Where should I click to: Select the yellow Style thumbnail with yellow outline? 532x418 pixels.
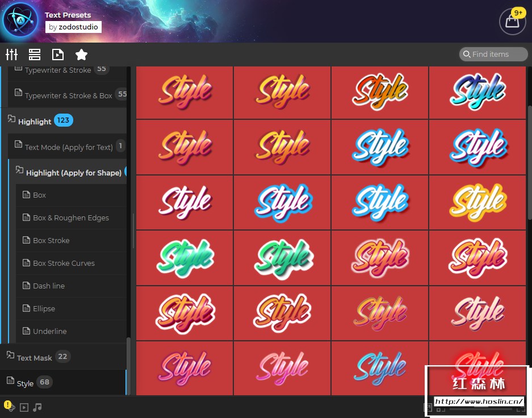point(477,202)
